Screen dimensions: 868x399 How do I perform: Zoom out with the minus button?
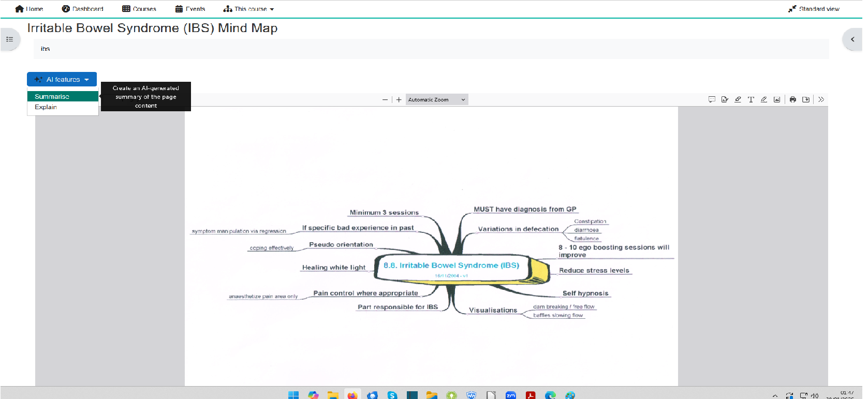(x=385, y=100)
